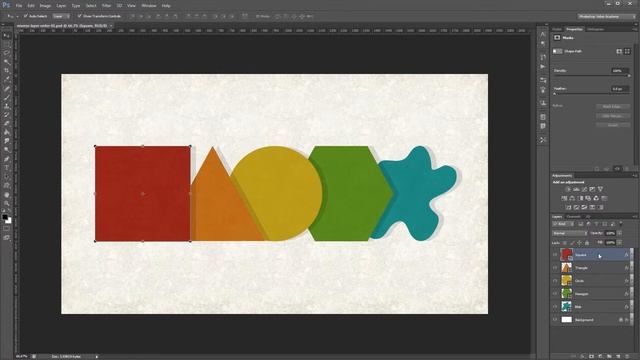Open the Adjustments panel flyout menu
The height and width of the screenshot is (360, 640).
pyautogui.click(x=635, y=176)
